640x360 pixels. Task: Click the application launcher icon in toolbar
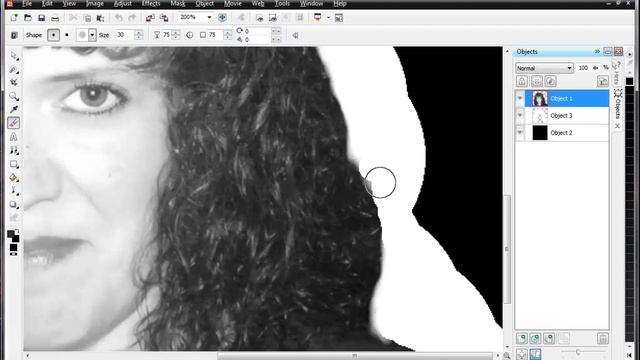click(318, 18)
